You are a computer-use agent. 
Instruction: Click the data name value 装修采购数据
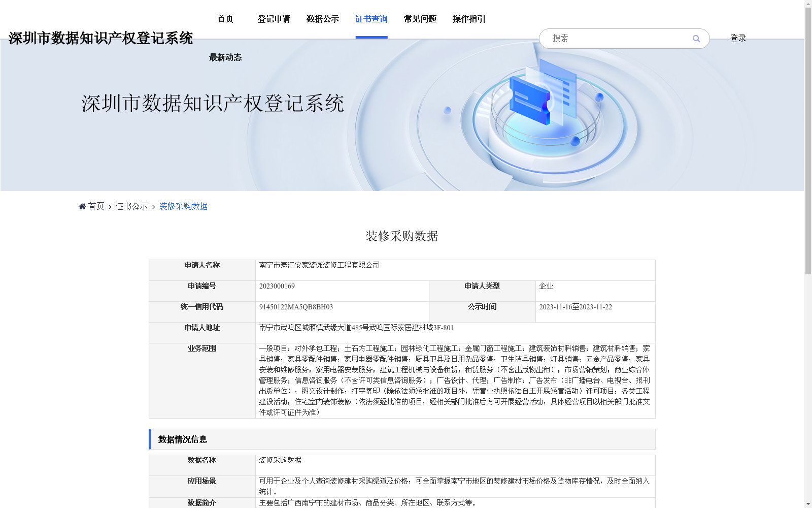point(280,460)
